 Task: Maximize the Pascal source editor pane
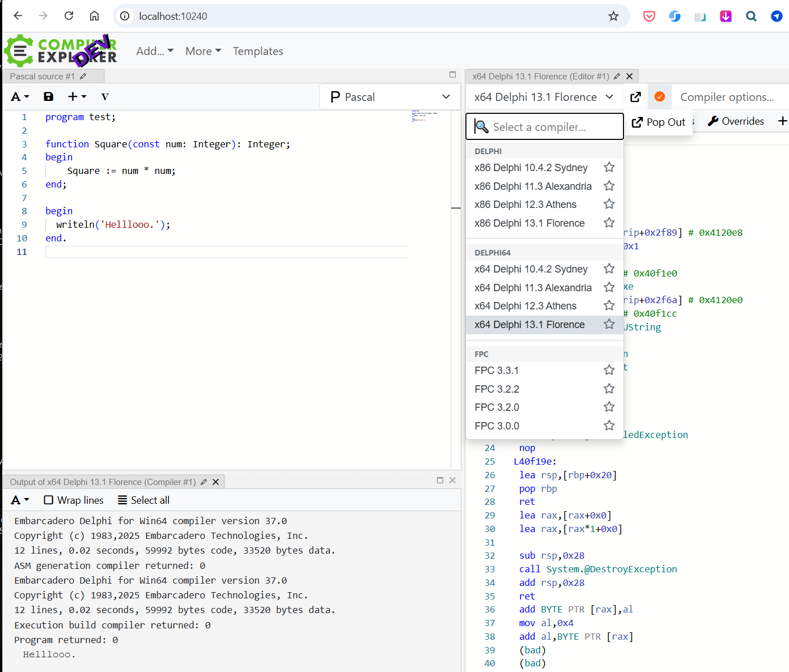[x=452, y=75]
